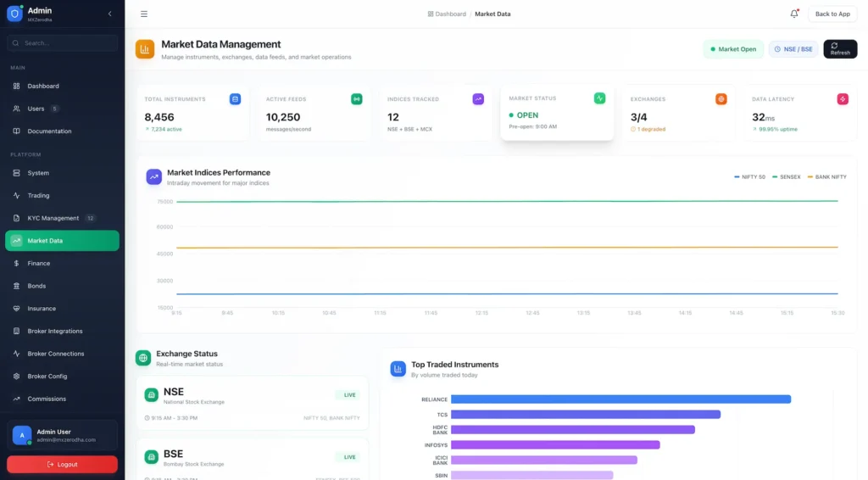Click the Broker Connections pulse icon
Image resolution: width=868 pixels, height=480 pixels.
point(16,354)
